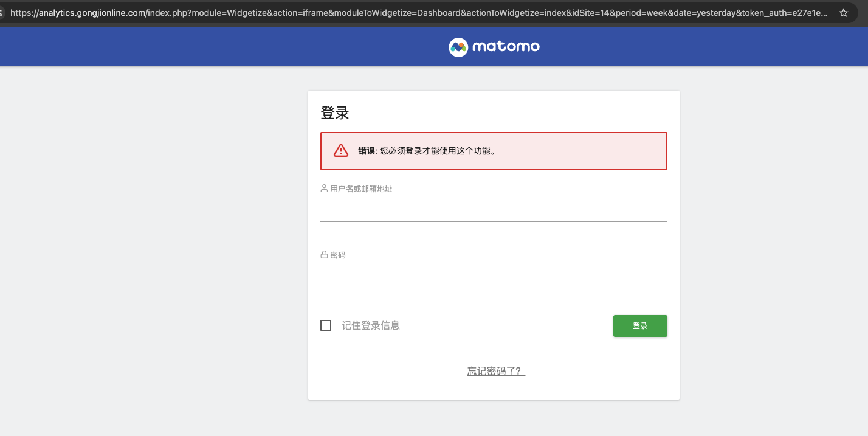Bookmark this page with the star icon
Image resolution: width=868 pixels, height=436 pixels.
click(844, 13)
